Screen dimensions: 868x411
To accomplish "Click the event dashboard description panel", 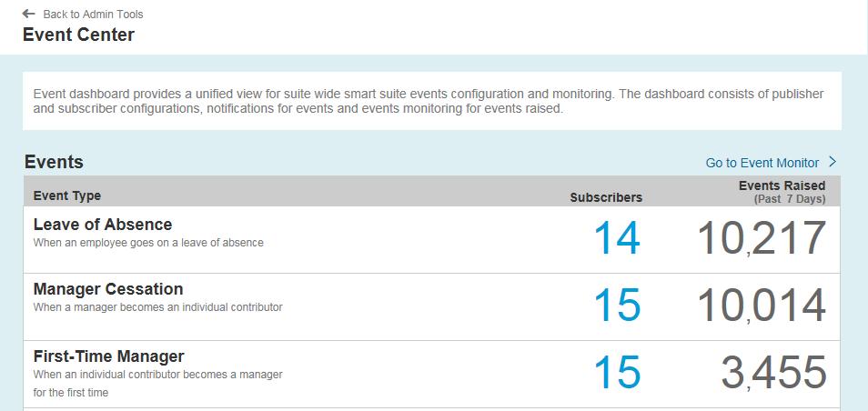I will tap(431, 101).
